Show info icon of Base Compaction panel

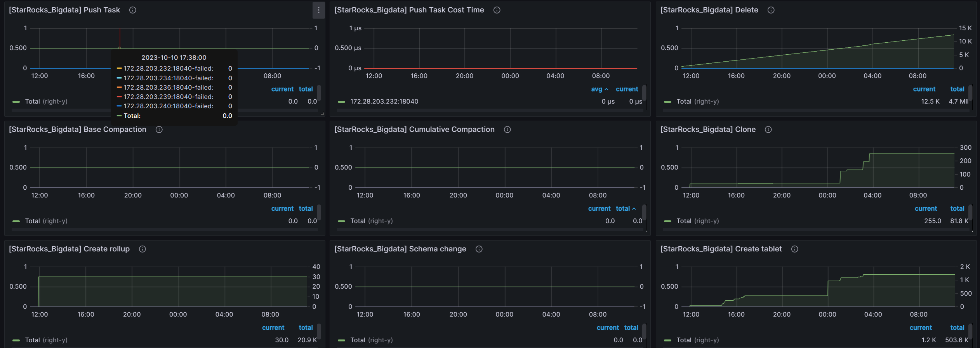[x=159, y=130]
